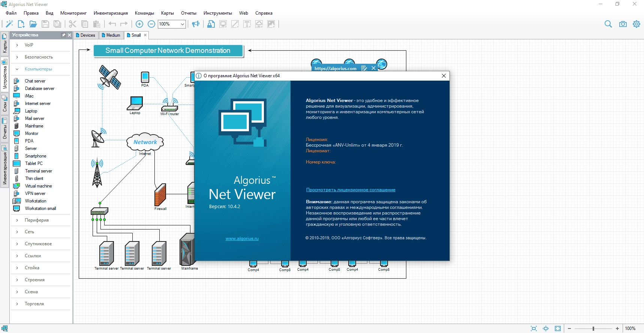Undo the last action

[x=112, y=24]
